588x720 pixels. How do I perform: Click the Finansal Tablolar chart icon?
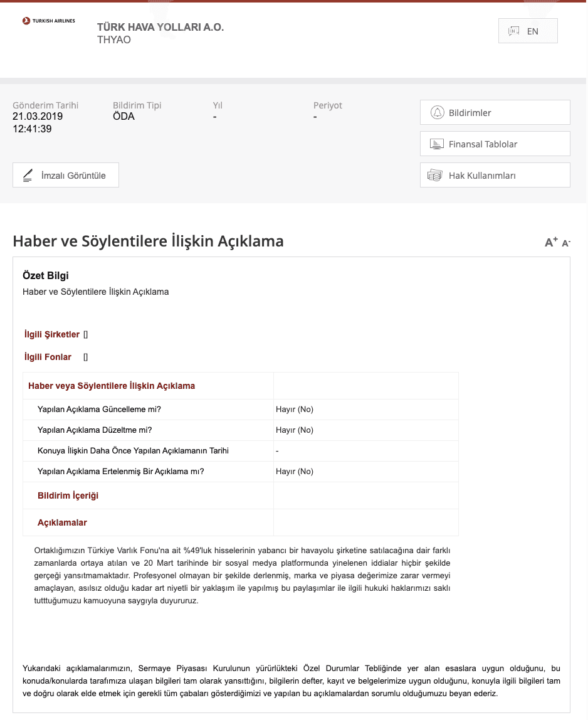click(437, 144)
